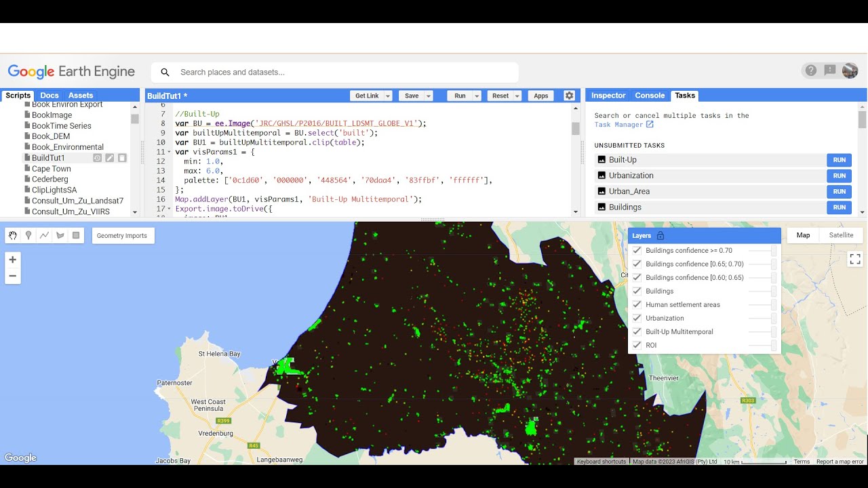Viewport: 868px width, 488px height.
Task: Hide the Urbanization layer
Action: point(637,318)
